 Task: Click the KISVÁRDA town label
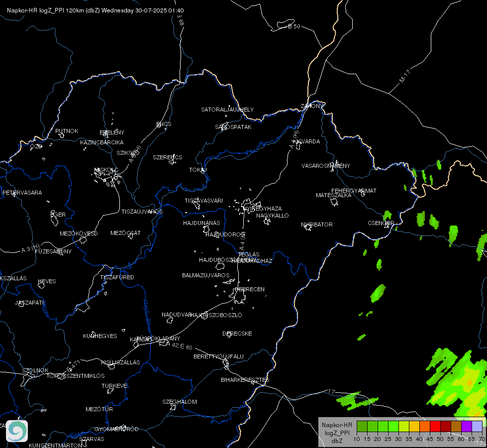[307, 141]
